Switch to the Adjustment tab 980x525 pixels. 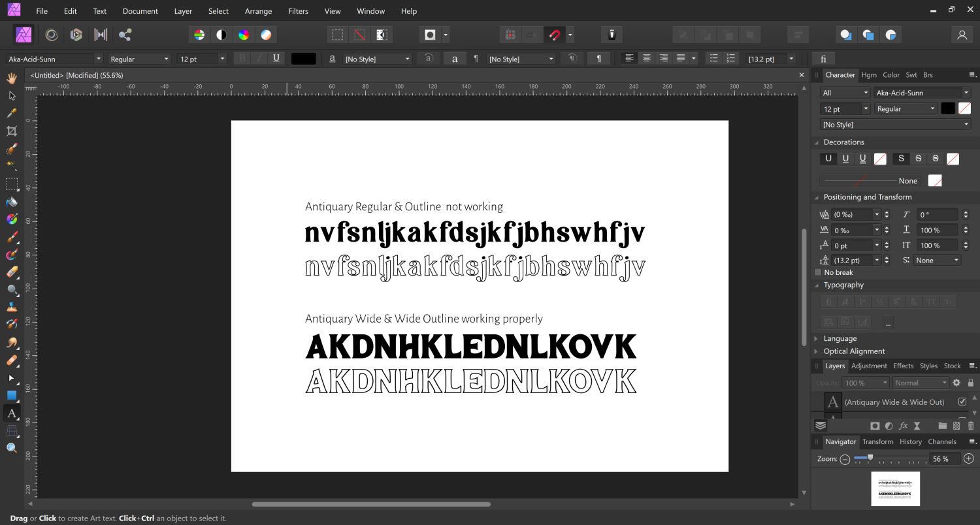(x=869, y=366)
